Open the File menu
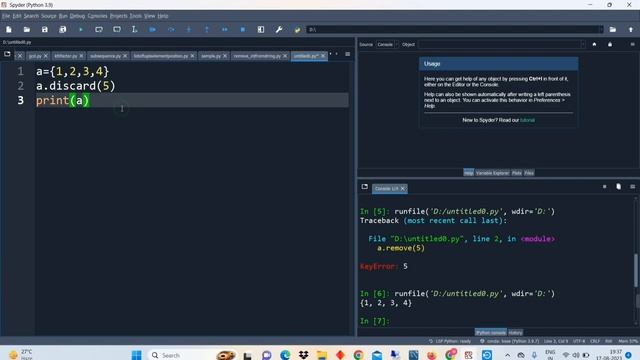This screenshot has width=640, height=360. (x=6, y=16)
